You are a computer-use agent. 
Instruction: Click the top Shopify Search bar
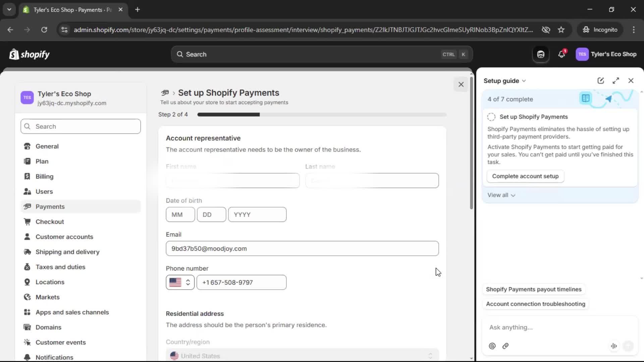[322, 54]
